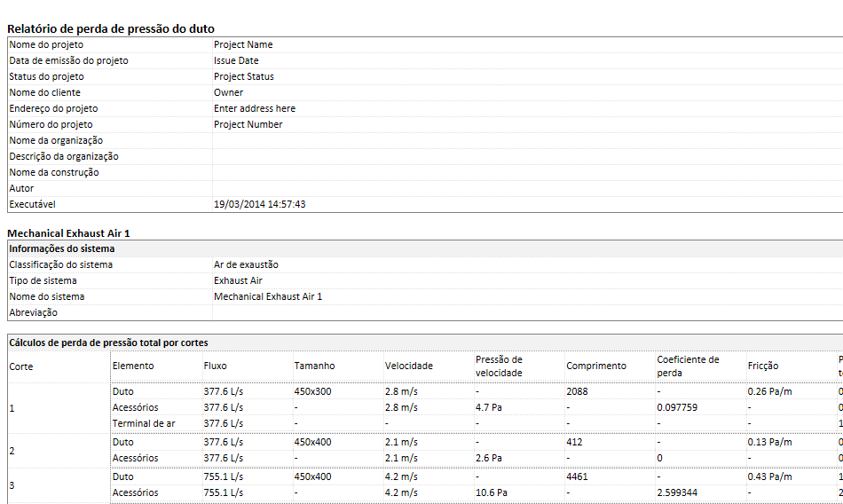Select the "Exhaust Air" system type value
This screenshot has width=843, height=504.
pos(238,280)
